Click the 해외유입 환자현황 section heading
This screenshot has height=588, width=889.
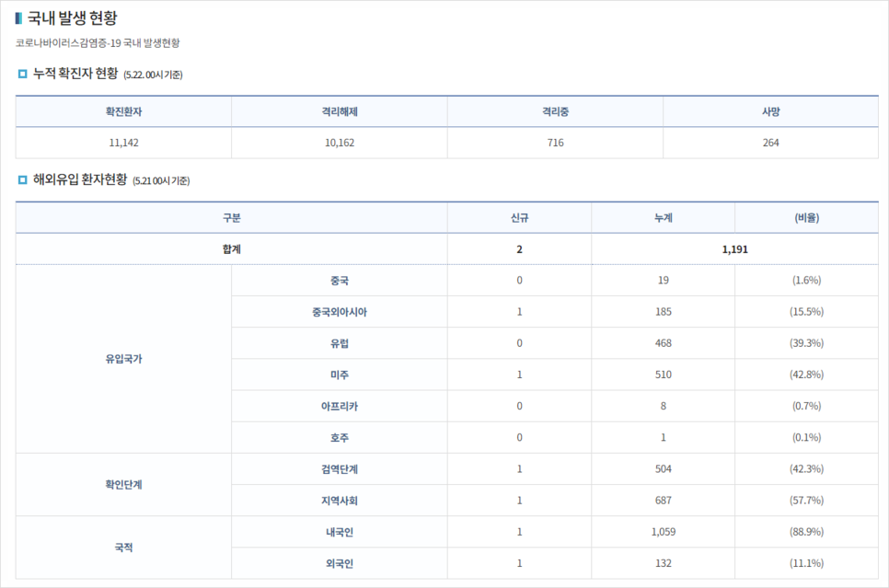(x=80, y=179)
